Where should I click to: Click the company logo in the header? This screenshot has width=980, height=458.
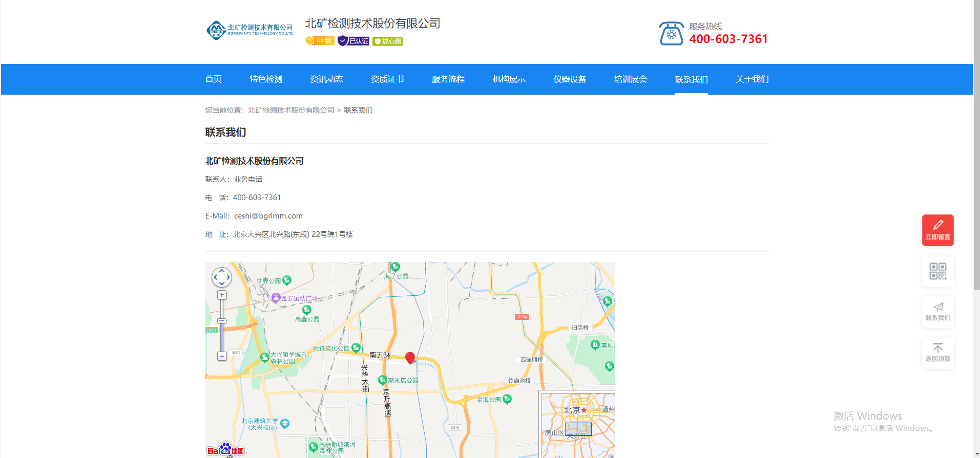point(249,30)
